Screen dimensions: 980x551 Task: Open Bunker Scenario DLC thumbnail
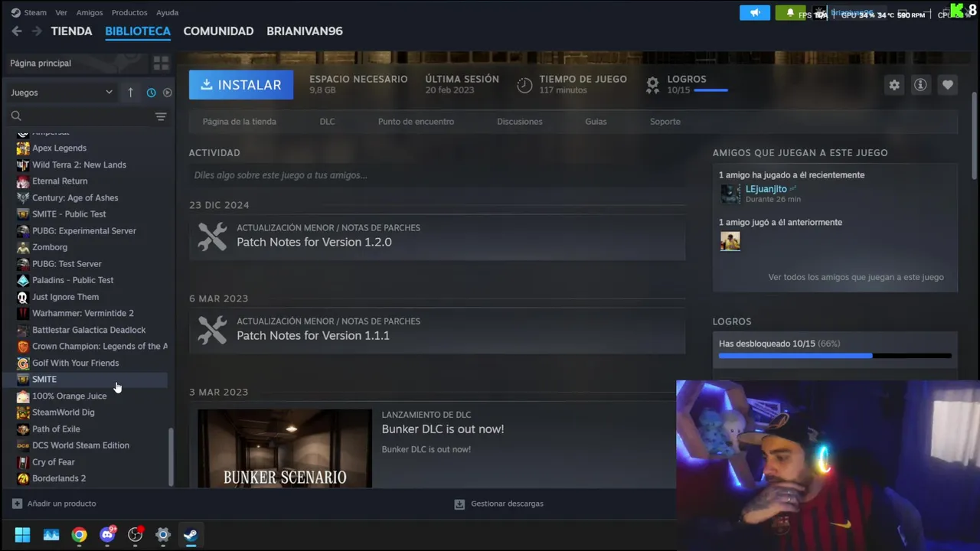[x=285, y=448]
